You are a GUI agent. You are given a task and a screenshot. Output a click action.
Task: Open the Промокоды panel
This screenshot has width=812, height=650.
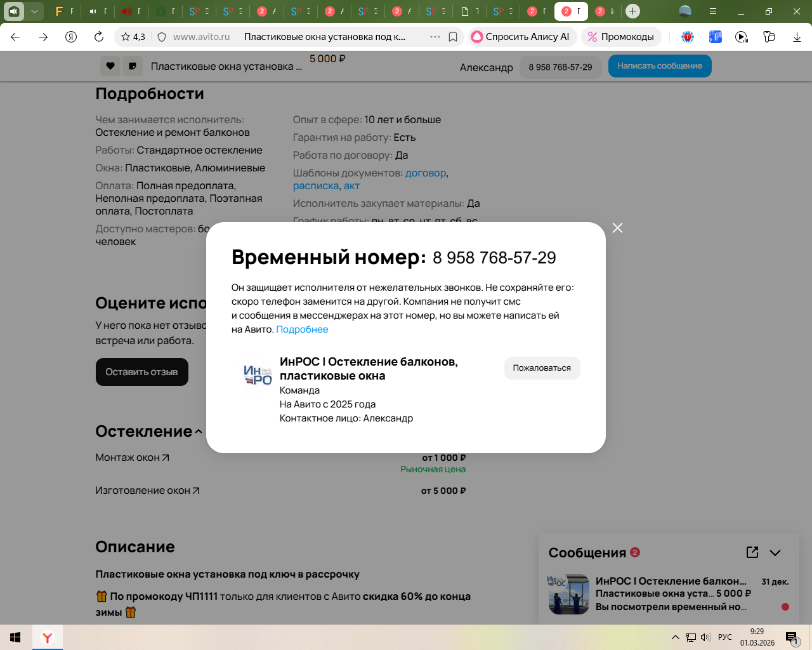(x=621, y=37)
